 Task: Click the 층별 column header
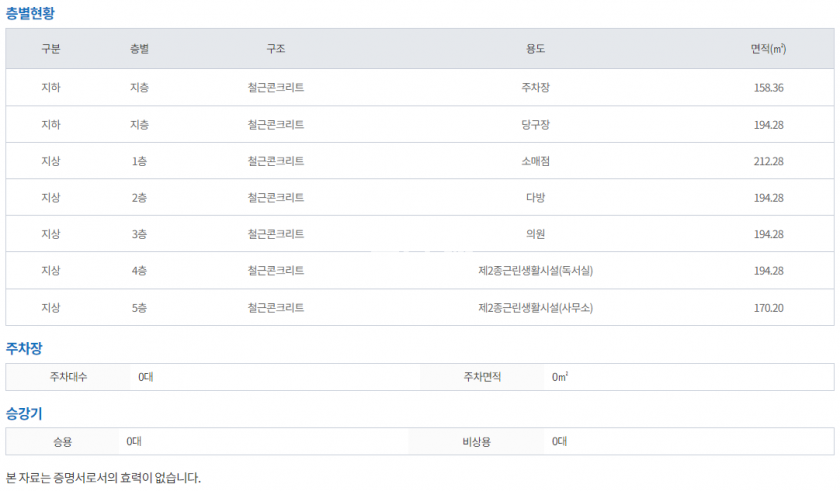tap(139, 49)
